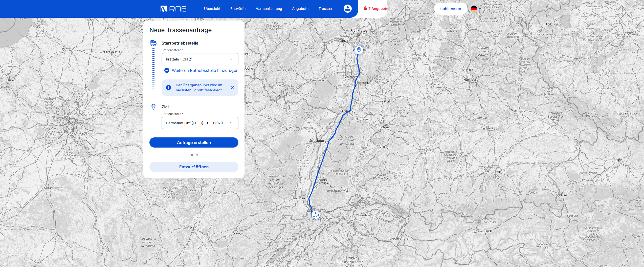The image size is (644, 267).
Task: Open the Entwürfe menu item
Action: pos(238,9)
